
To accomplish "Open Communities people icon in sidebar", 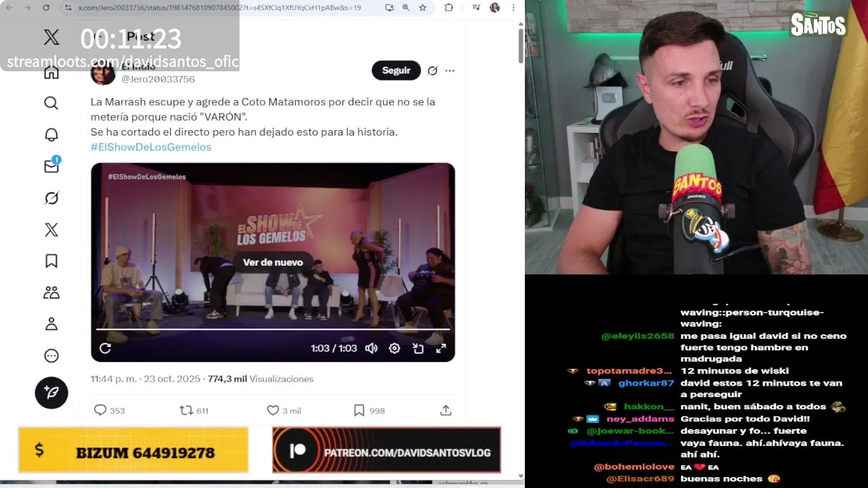I will (x=51, y=293).
